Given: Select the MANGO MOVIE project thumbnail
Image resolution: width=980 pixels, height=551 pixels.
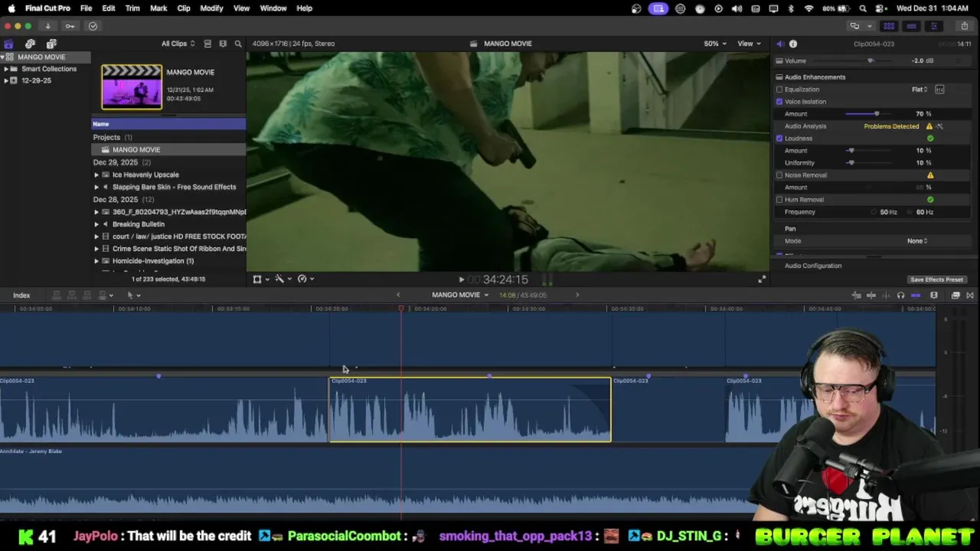Looking at the screenshot, I should (132, 86).
